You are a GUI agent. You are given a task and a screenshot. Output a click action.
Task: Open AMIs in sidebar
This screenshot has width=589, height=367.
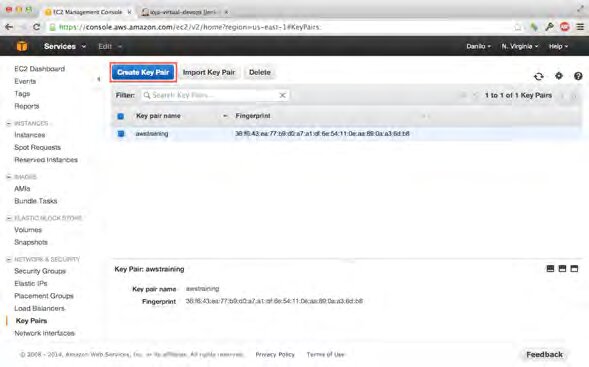click(x=22, y=189)
